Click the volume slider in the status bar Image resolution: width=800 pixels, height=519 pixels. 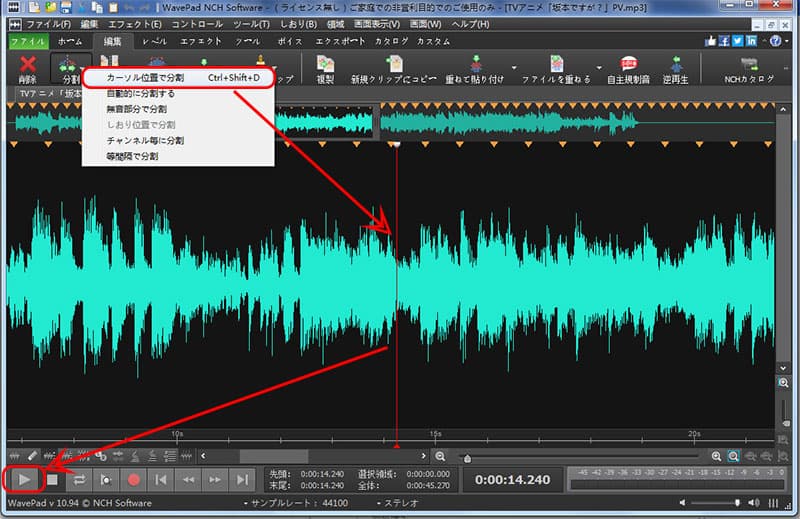pos(716,503)
